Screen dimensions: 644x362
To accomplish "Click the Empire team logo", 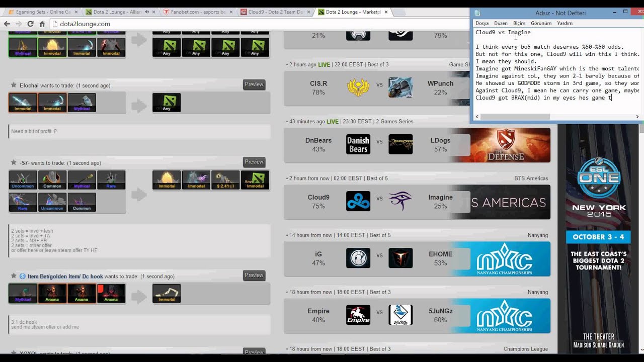I will tap(358, 315).
